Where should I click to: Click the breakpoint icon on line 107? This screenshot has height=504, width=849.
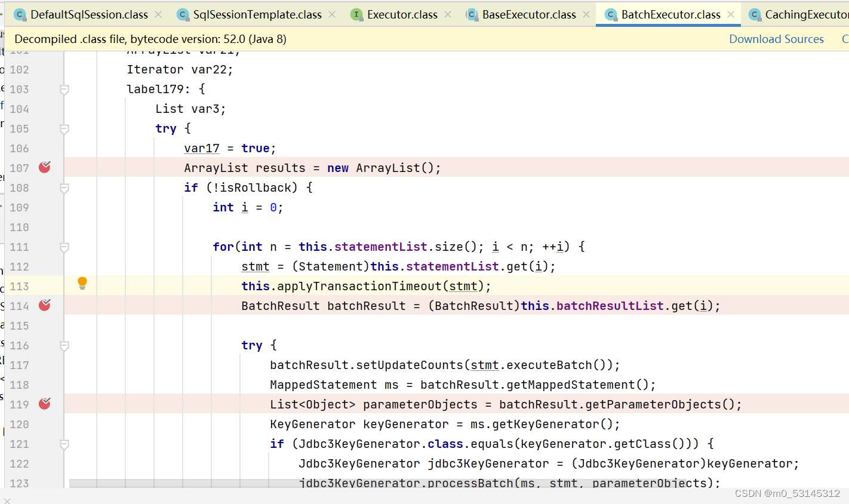[x=44, y=168]
